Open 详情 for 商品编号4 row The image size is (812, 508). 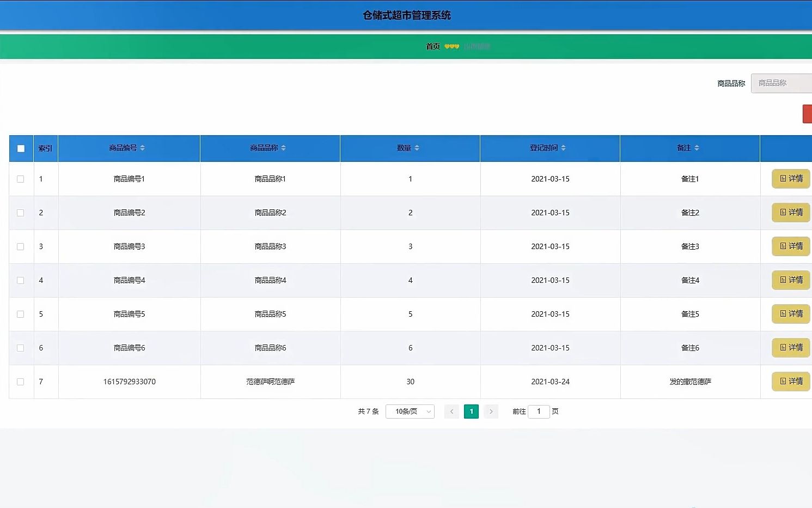(790, 280)
